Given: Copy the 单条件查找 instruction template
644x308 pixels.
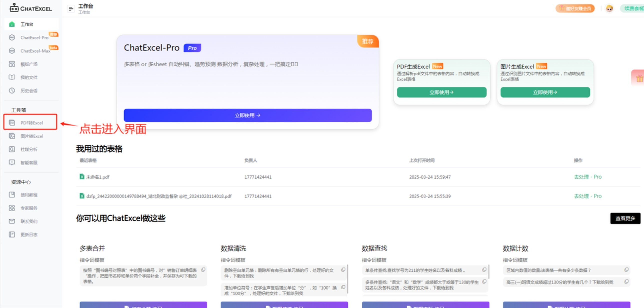Looking at the screenshot, I should pyautogui.click(x=483, y=270).
